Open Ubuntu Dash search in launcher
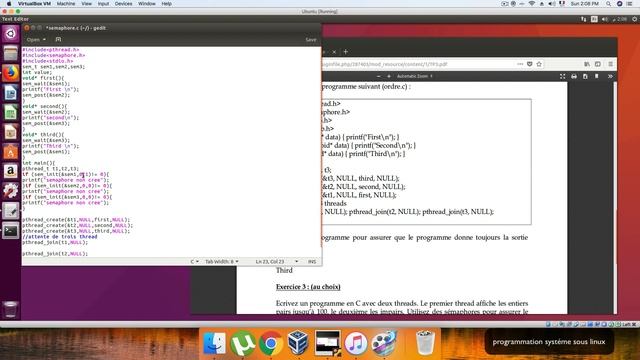Image resolution: width=640 pixels, height=360 pixels. click(11, 33)
